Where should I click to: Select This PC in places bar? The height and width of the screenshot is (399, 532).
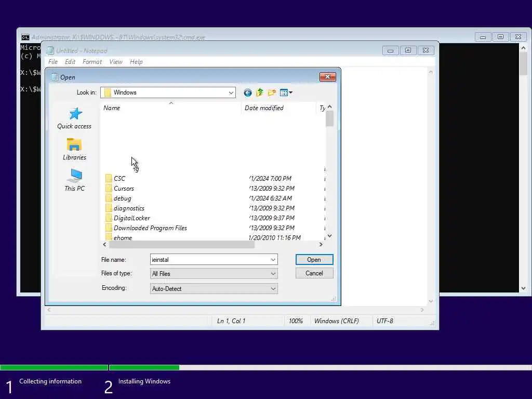click(74, 180)
